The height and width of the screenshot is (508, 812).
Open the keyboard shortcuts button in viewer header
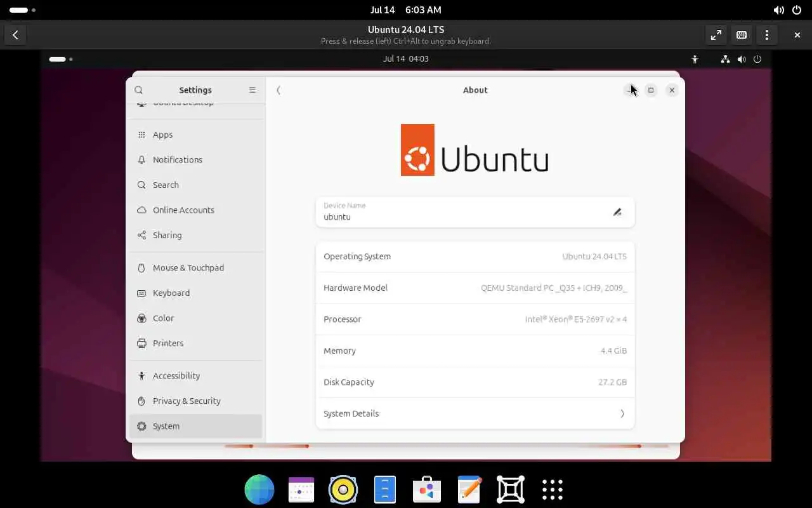click(742, 35)
